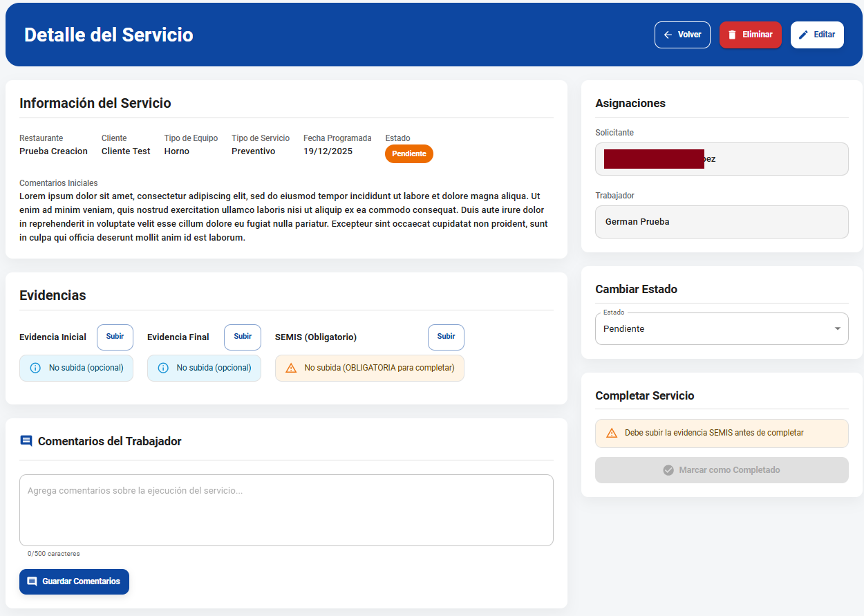Upload the SEMIS evidence via Subir
This screenshot has width=864, height=616.
point(446,337)
